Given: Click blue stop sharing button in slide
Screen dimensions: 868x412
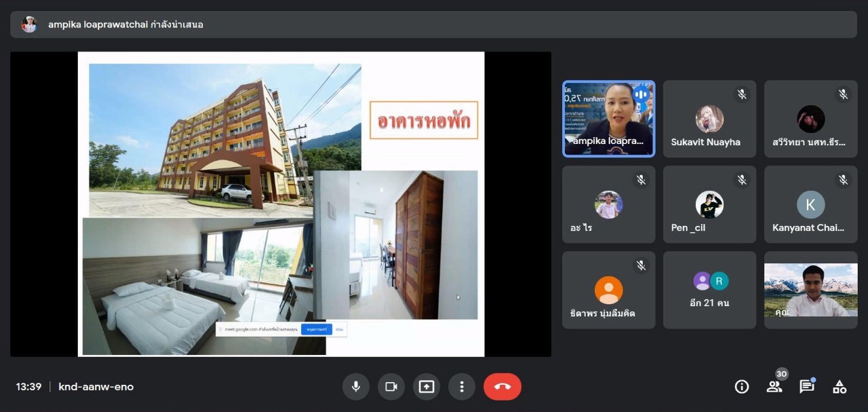Looking at the screenshot, I should pos(316,329).
